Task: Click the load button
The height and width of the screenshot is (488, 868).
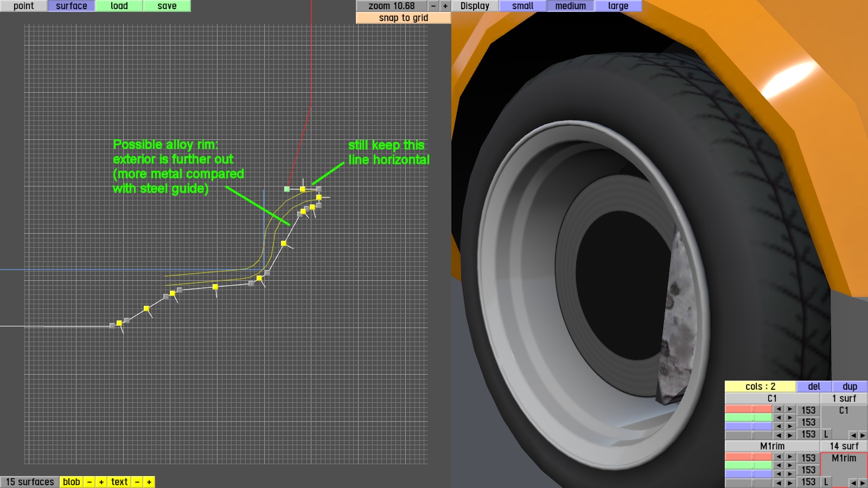Action: (119, 6)
